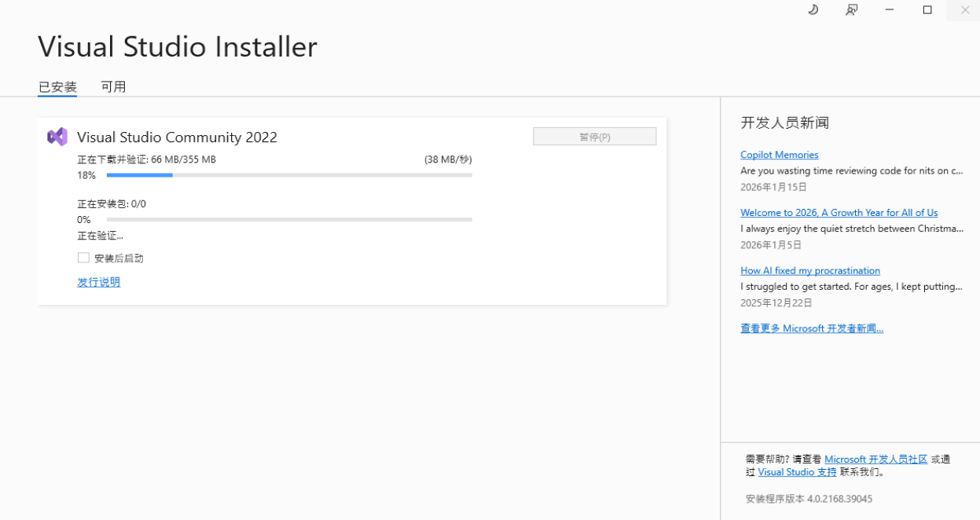Open the feedback icon in title bar
The width and height of the screenshot is (980, 520).
(x=851, y=9)
